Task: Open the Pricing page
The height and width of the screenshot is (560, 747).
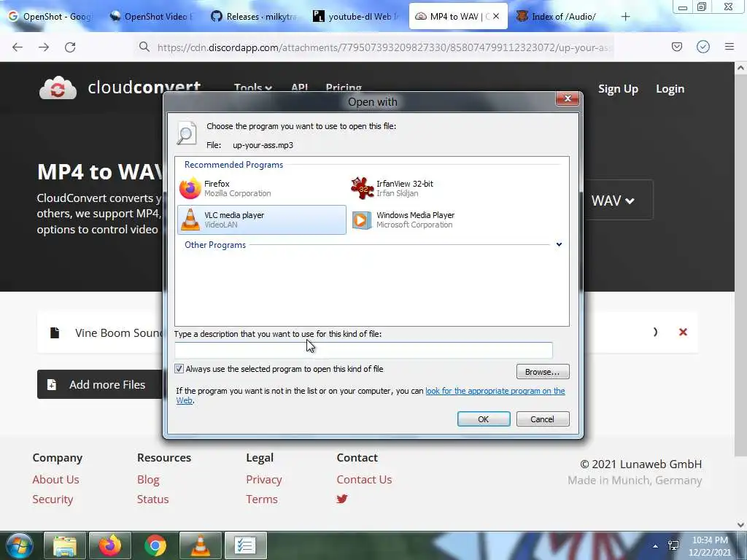Action: (344, 88)
